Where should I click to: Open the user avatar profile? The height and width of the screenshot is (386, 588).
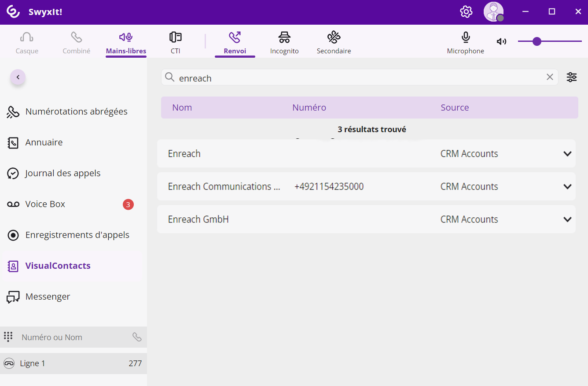[x=493, y=12]
